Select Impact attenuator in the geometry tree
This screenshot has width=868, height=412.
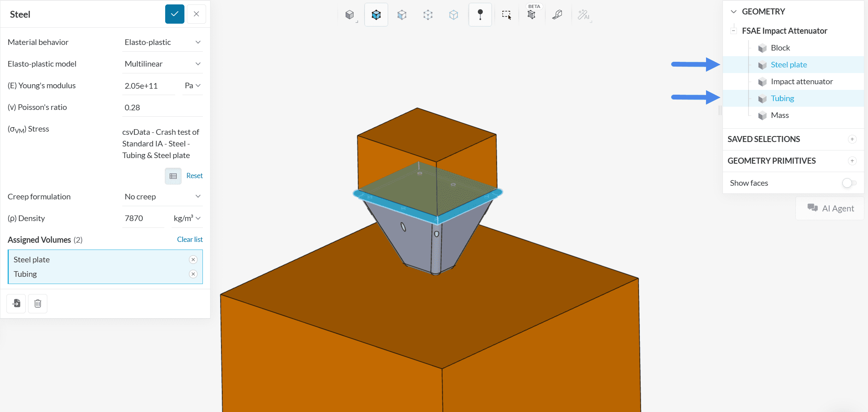pyautogui.click(x=801, y=81)
